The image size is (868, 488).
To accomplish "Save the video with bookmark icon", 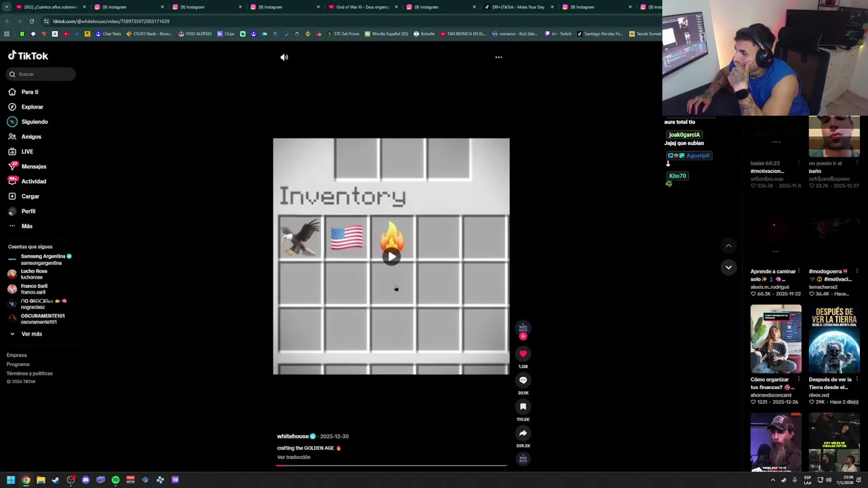I will (523, 407).
